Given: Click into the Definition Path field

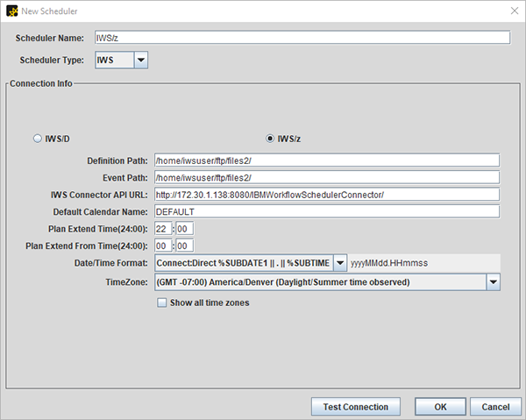Looking at the screenshot, I should (x=326, y=160).
